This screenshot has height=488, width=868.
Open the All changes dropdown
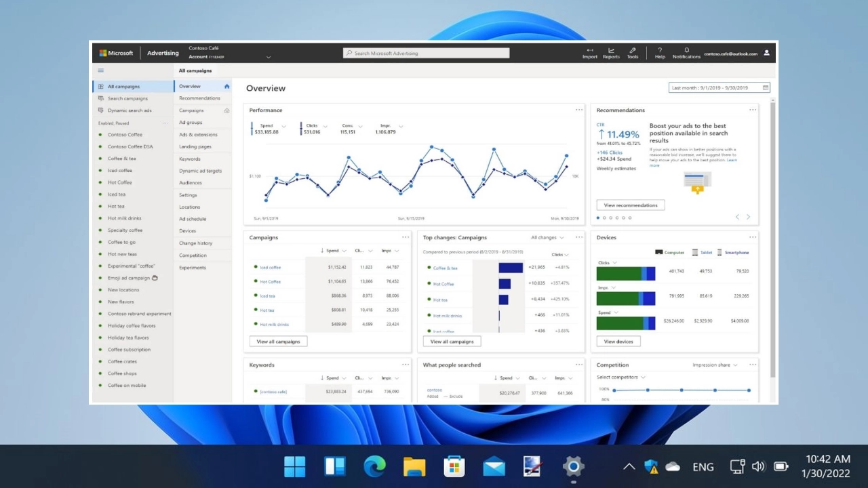tap(547, 237)
